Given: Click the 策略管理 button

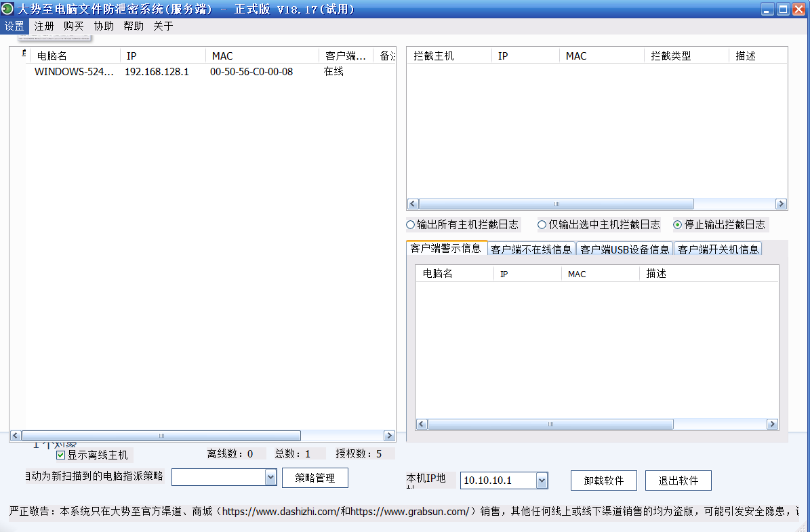Looking at the screenshot, I should [315, 478].
